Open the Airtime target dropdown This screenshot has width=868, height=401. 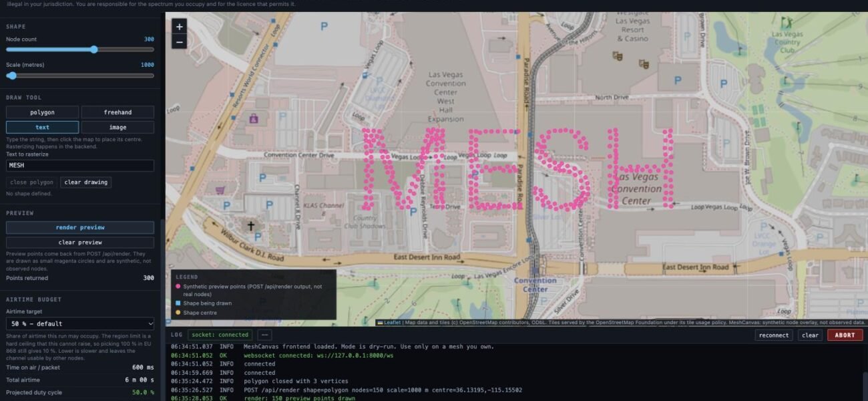pos(80,323)
